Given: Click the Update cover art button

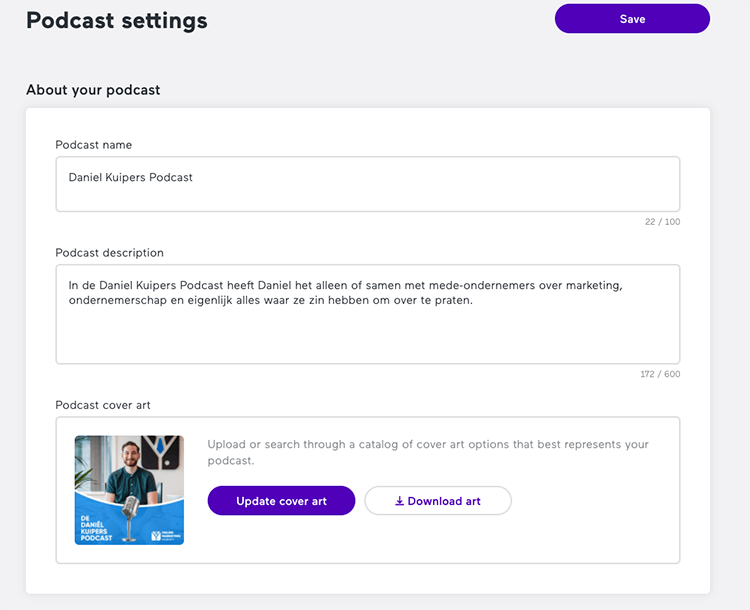Looking at the screenshot, I should click(x=281, y=501).
